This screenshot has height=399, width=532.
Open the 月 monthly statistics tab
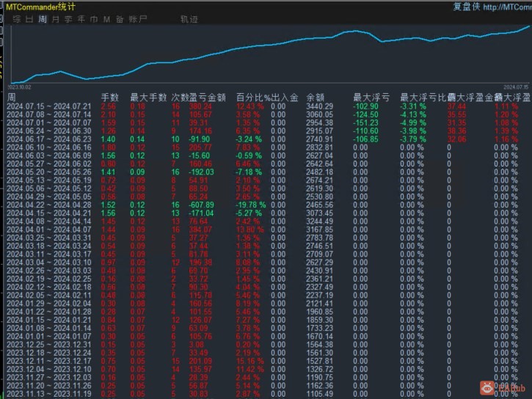tap(56, 19)
